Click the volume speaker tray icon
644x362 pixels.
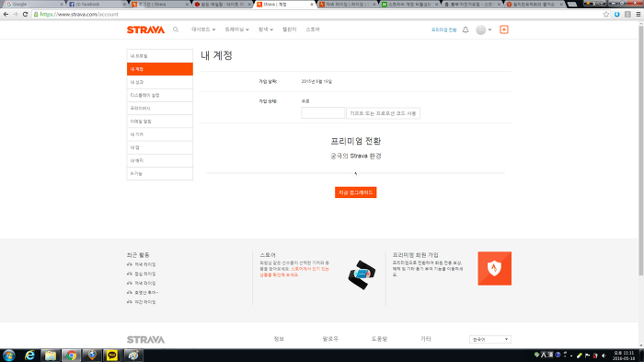coord(604,356)
